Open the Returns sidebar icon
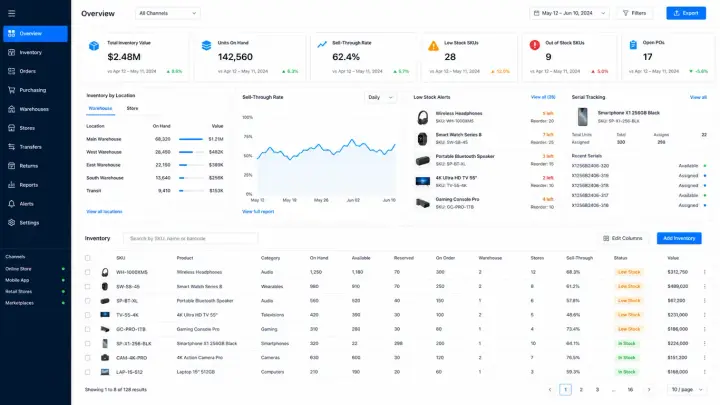This screenshot has height=405, width=720. click(11, 166)
